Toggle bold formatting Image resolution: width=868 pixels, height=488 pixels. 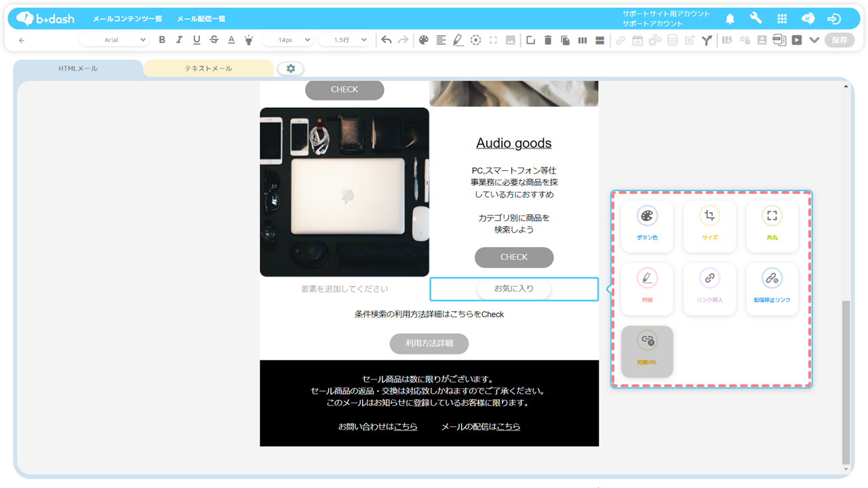pos(162,40)
